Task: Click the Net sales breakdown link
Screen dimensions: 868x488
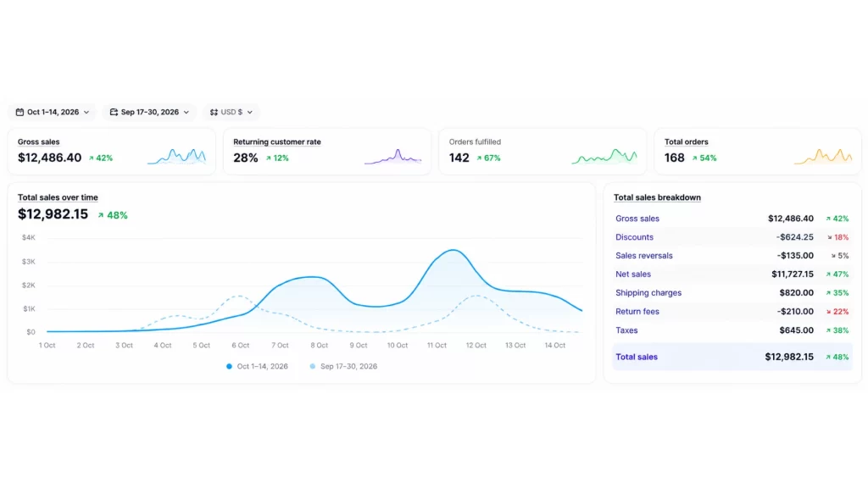Action: coord(633,274)
